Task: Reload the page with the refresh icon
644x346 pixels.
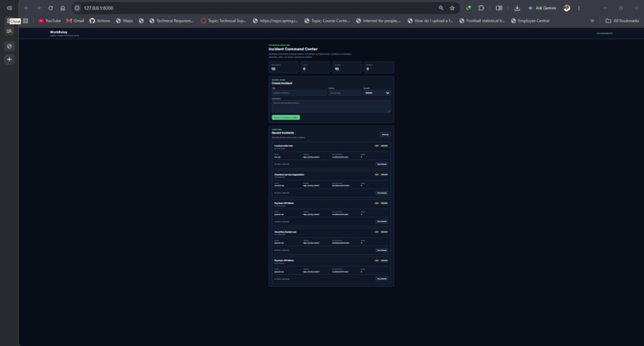Action: point(50,8)
